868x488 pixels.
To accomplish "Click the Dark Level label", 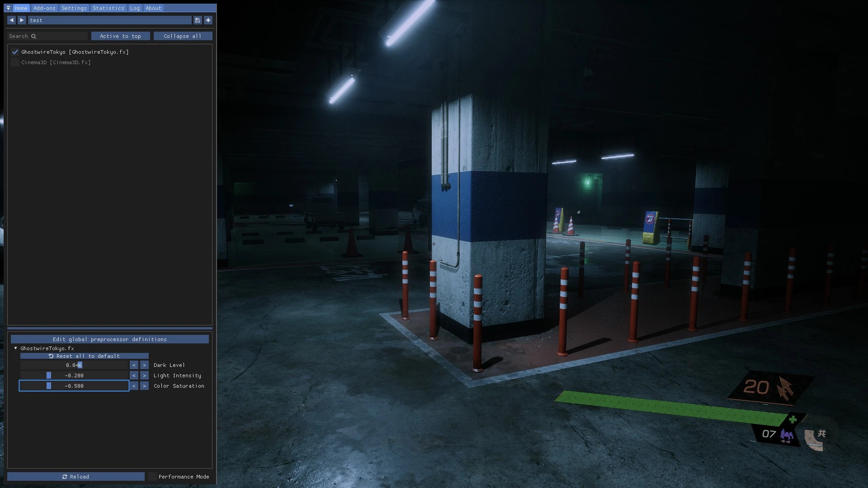I will click(x=169, y=365).
